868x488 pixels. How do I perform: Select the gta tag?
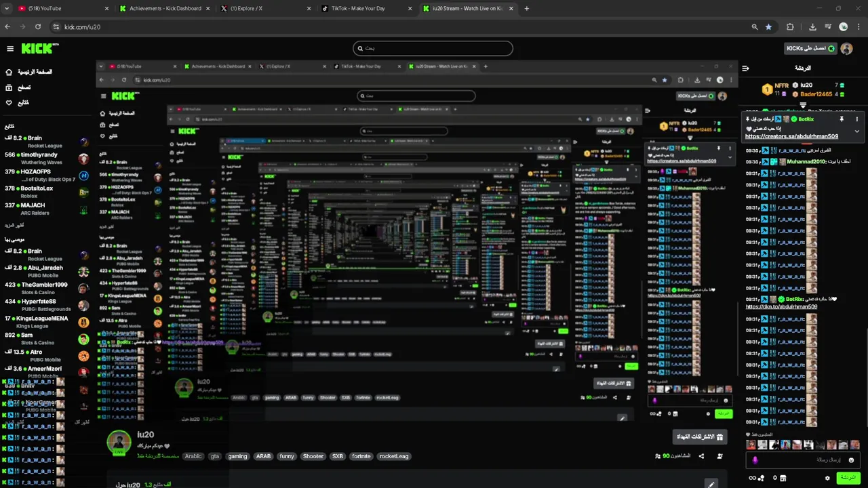(215, 456)
